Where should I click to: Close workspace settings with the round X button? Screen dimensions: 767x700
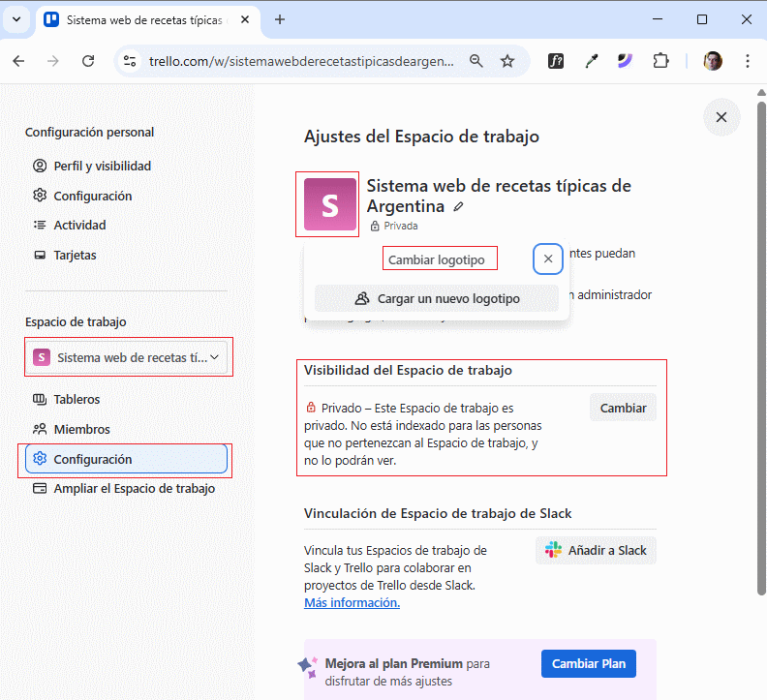[x=721, y=117]
